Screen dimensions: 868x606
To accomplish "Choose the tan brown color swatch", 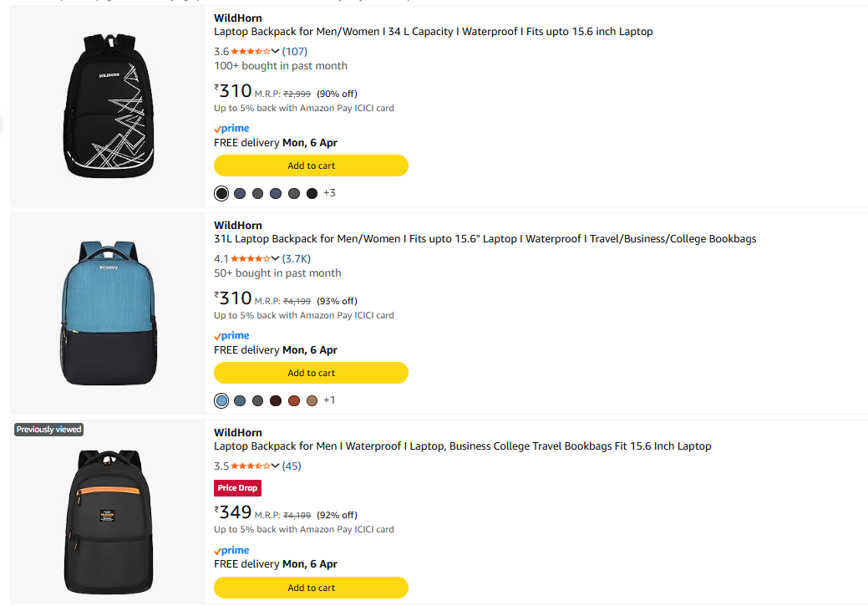I will [x=312, y=401].
